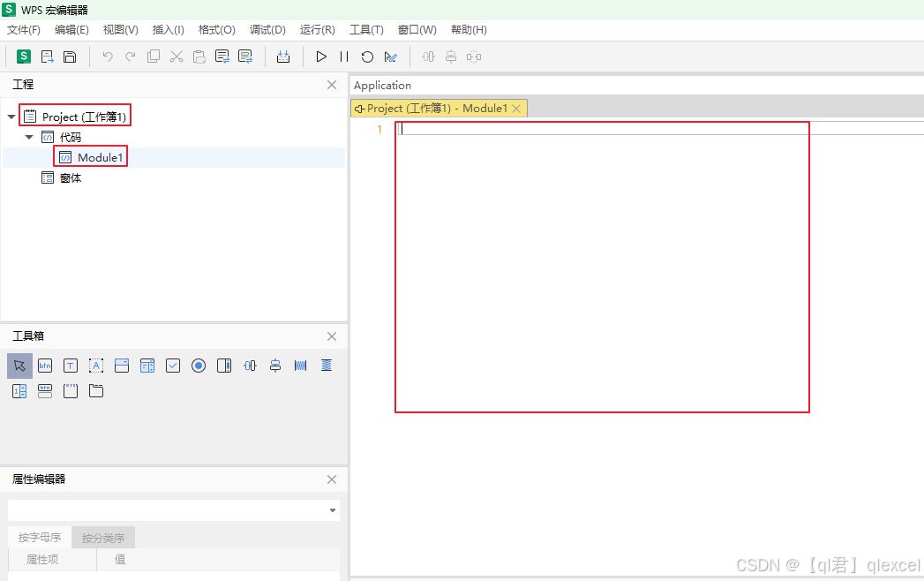Close the 属性编辑器 panel
Viewport: 924px width, 581px height.
coord(332,479)
